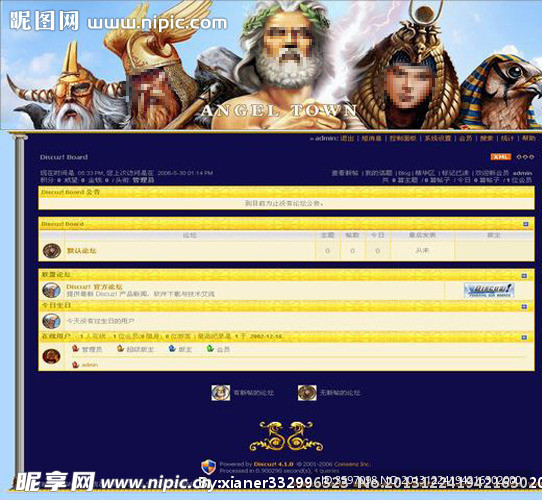
Task: Click the round icon in 今日生日 row
Action: coord(52,321)
